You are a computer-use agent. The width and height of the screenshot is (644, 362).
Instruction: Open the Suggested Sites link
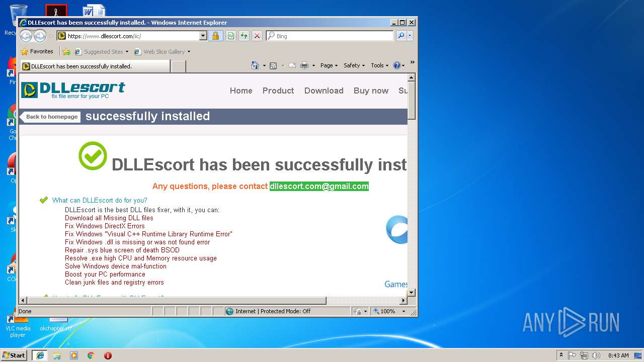(101, 51)
